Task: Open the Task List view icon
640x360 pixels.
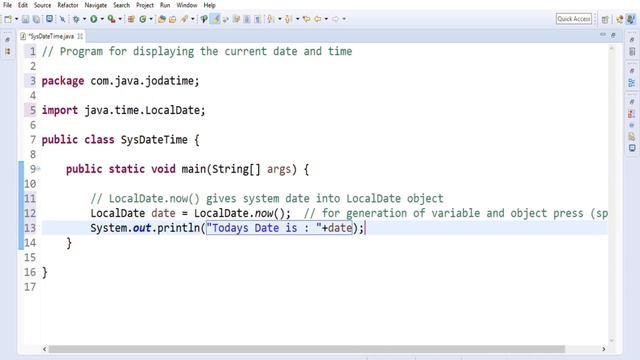Action: [x=632, y=52]
